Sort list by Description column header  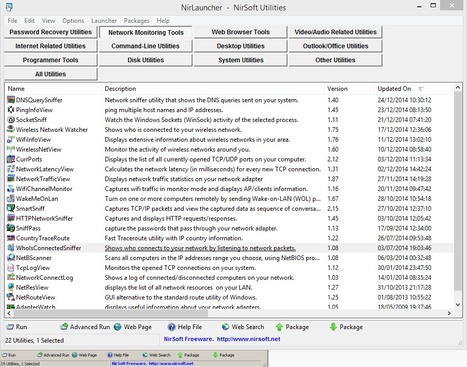point(213,89)
